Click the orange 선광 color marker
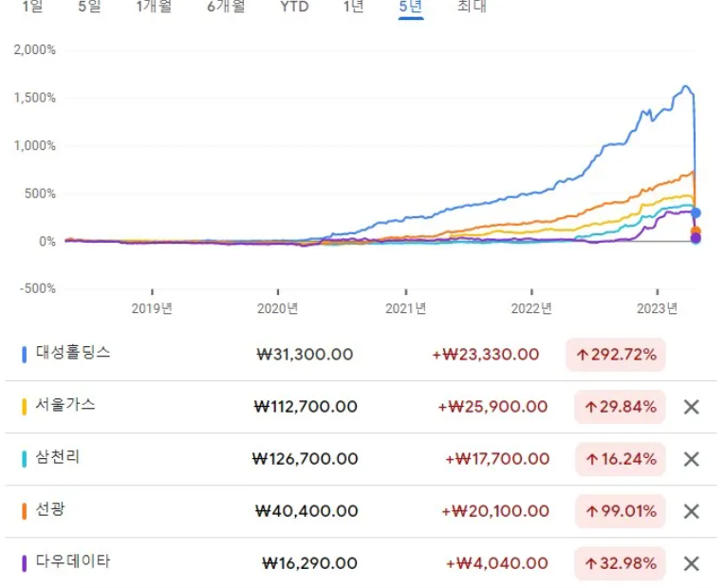Screen dimensions: 724x588 point(24,511)
